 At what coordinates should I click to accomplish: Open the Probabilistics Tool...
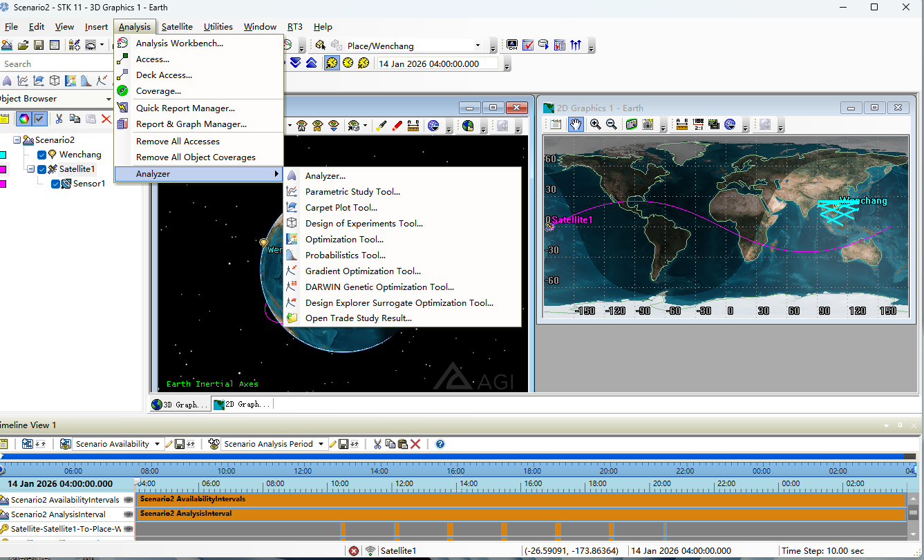pyautogui.click(x=402, y=255)
